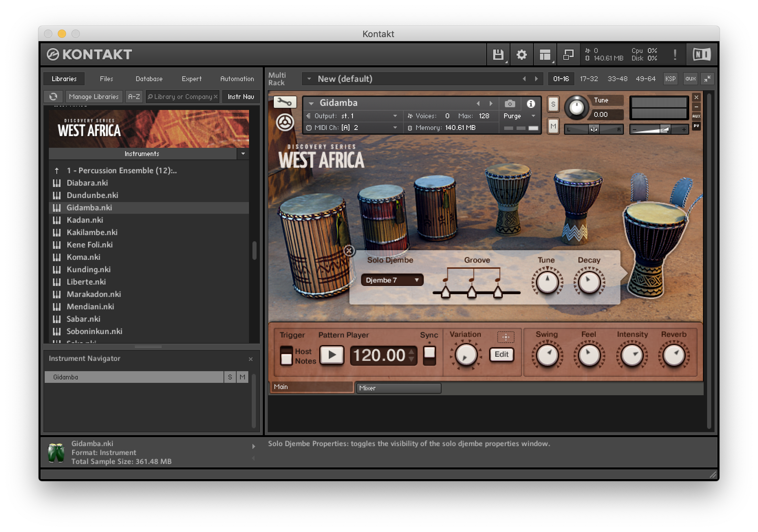Toggle the Host Notes trigger switch
758x532 pixels.
pos(286,356)
